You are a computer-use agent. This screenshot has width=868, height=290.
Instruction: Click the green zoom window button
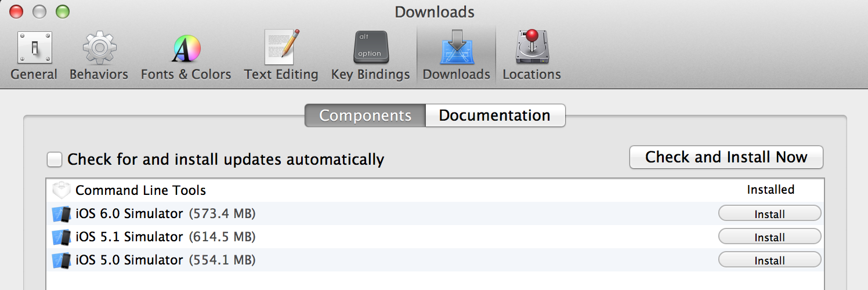(x=62, y=11)
